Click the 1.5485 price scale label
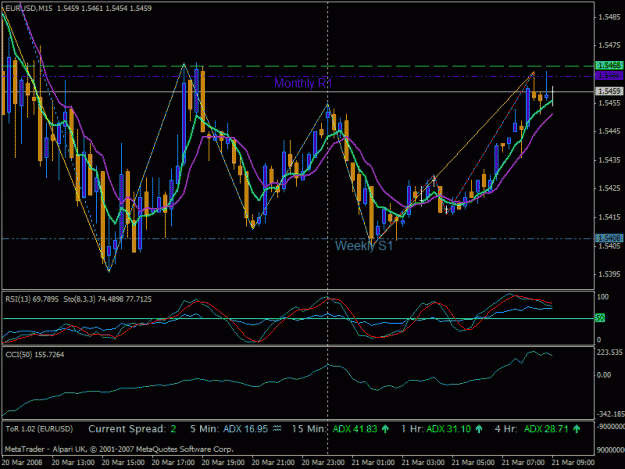 coord(609,17)
